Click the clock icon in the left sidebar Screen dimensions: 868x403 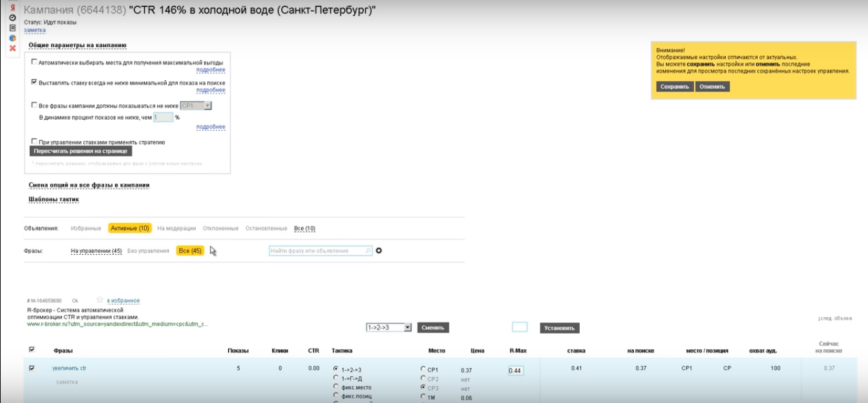(x=12, y=17)
